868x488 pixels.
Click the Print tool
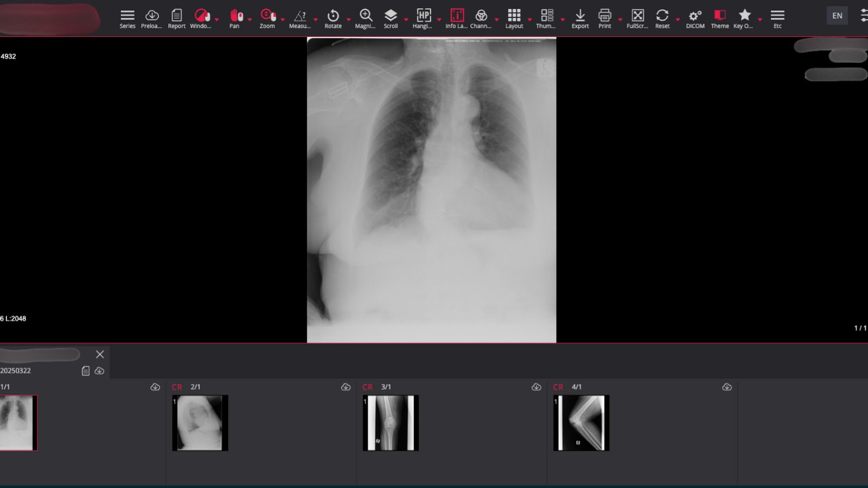click(604, 18)
